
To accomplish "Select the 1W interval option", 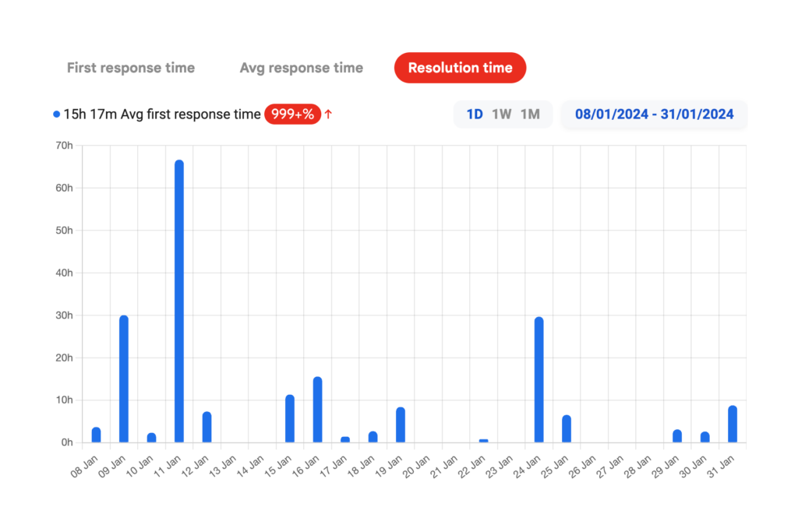I will (x=501, y=114).
